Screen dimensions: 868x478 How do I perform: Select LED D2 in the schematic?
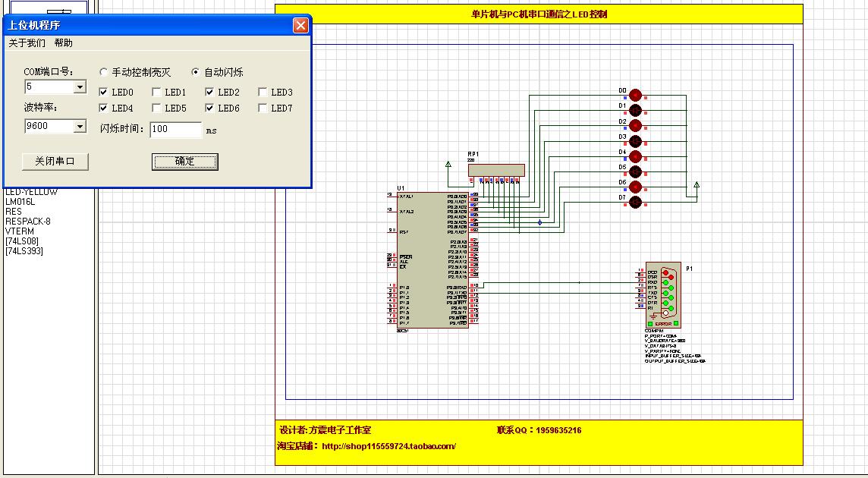click(x=635, y=126)
